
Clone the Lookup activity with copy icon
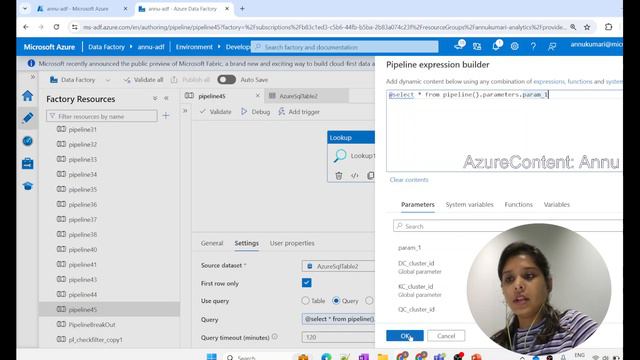point(371,176)
